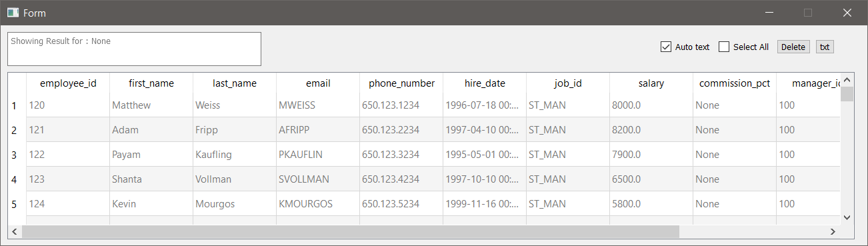Click the salary cell 7900.0
The height and width of the screenshot is (246, 868).
651,155
